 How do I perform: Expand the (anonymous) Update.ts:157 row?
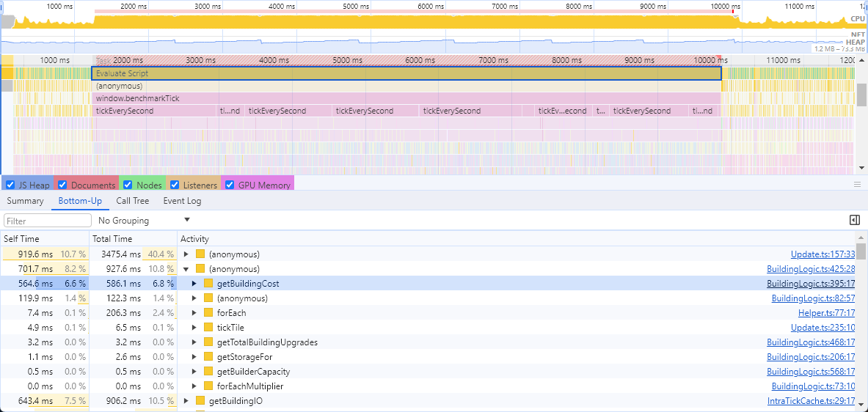coord(186,254)
